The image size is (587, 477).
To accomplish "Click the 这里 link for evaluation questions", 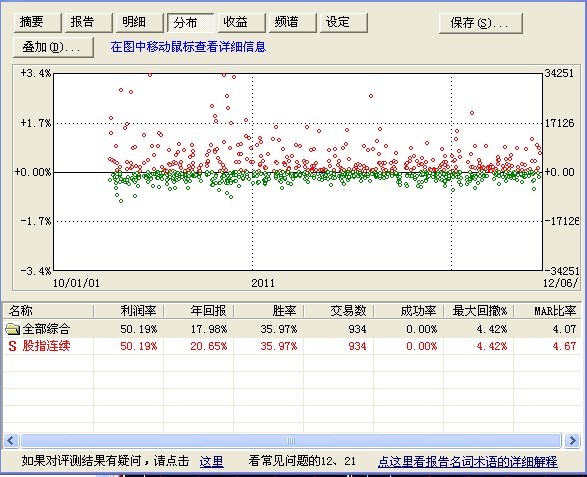I will point(212,461).
